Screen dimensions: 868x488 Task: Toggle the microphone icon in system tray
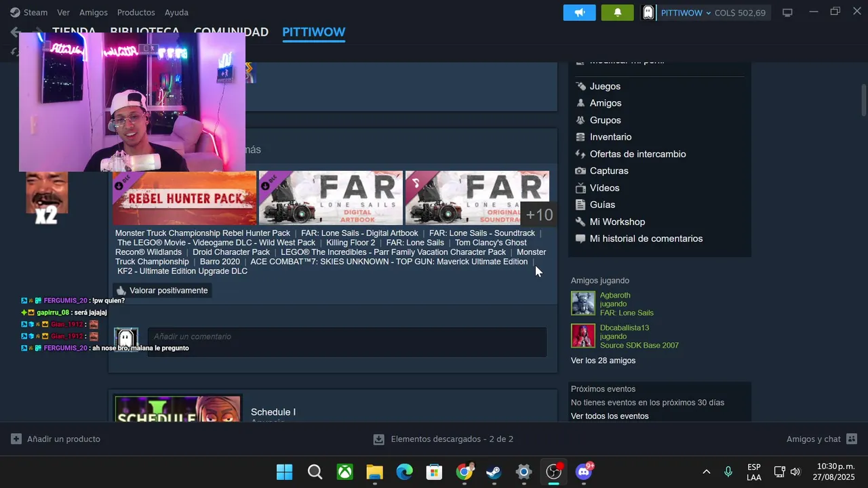728,472
